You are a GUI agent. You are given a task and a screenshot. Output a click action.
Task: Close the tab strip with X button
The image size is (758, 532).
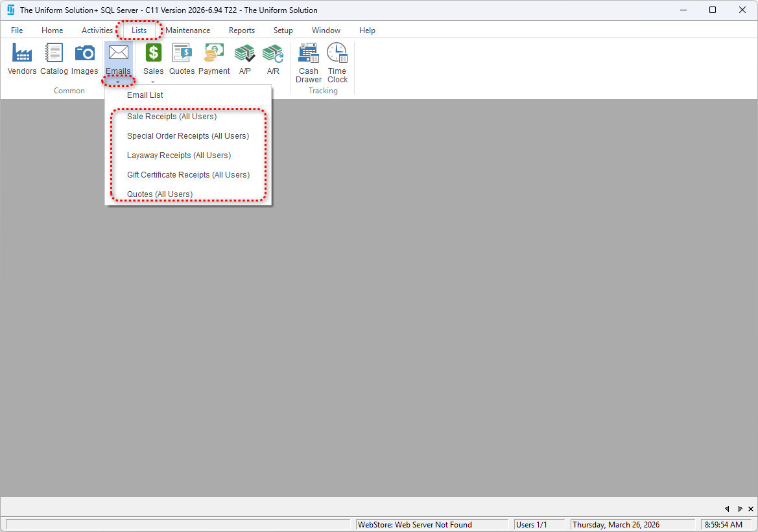[751, 509]
